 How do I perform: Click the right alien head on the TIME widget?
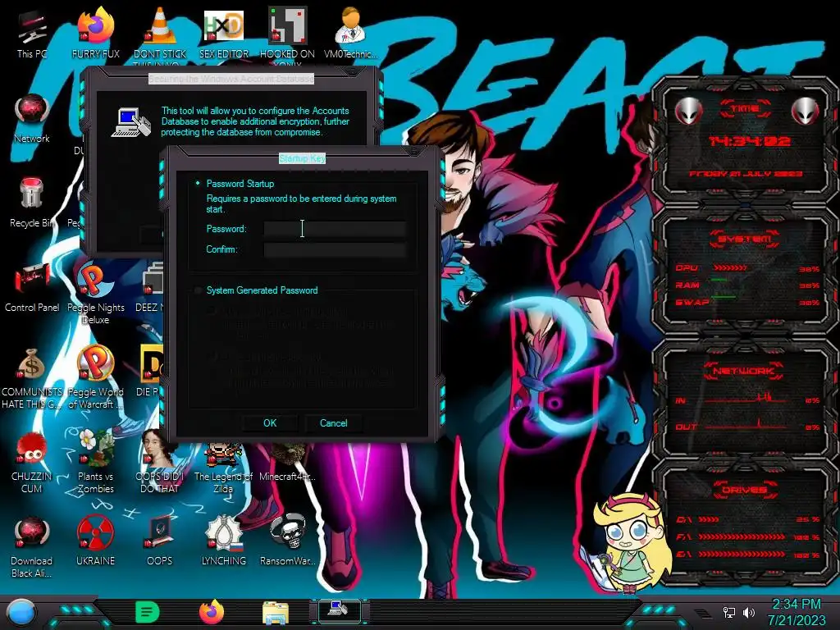pyautogui.click(x=805, y=112)
